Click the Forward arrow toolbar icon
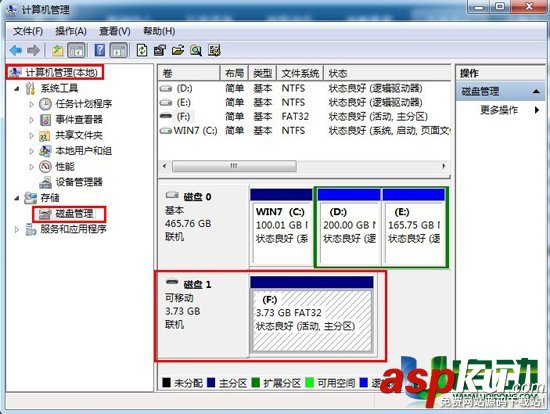 tap(33, 51)
